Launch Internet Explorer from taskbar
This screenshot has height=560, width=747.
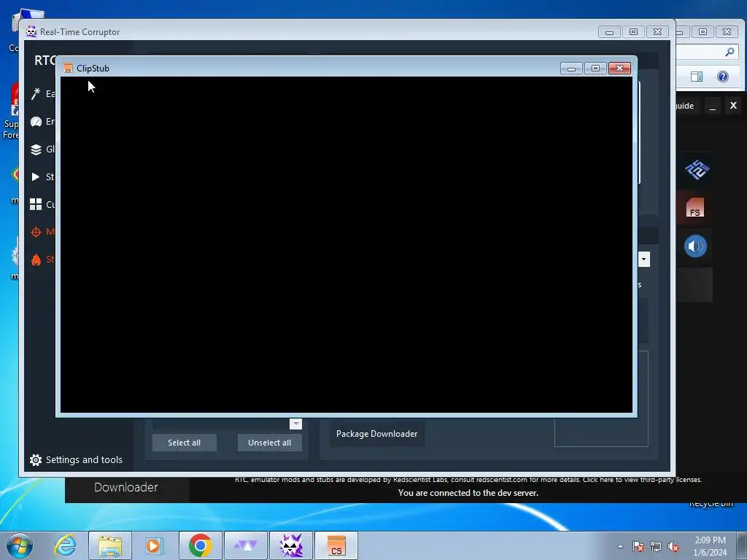65,545
